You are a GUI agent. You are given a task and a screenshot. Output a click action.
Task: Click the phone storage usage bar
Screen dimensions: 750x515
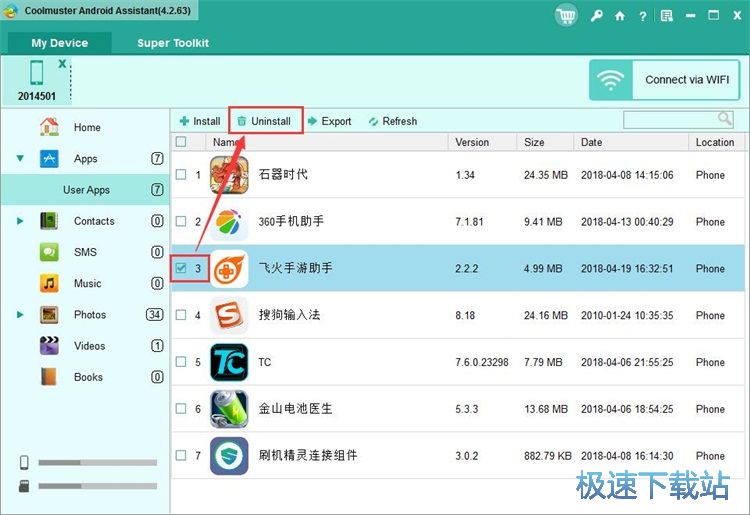pyautogui.click(x=98, y=462)
